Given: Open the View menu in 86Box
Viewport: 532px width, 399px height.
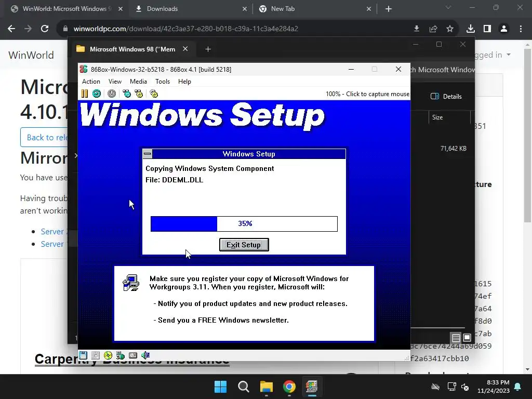Looking at the screenshot, I should coord(115,82).
